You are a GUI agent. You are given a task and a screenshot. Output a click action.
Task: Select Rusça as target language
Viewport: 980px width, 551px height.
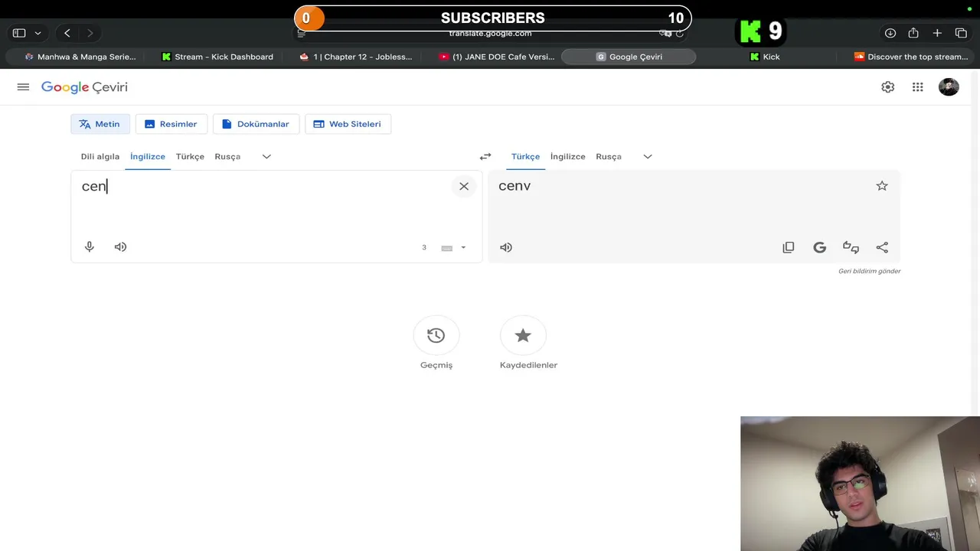pos(609,156)
